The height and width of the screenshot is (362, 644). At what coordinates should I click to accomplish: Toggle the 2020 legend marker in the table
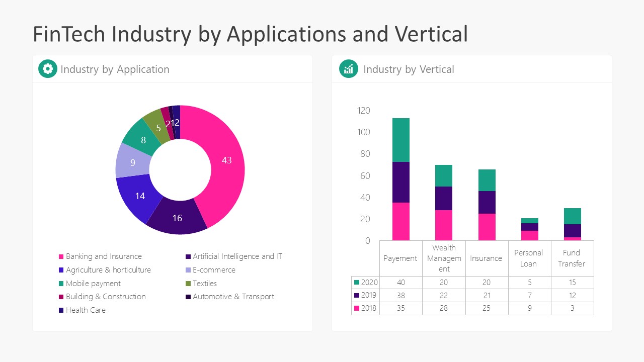(x=358, y=283)
